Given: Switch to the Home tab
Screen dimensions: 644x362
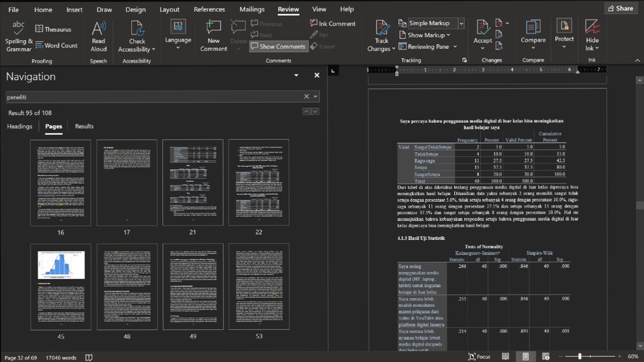Looking at the screenshot, I should pos(43,9).
